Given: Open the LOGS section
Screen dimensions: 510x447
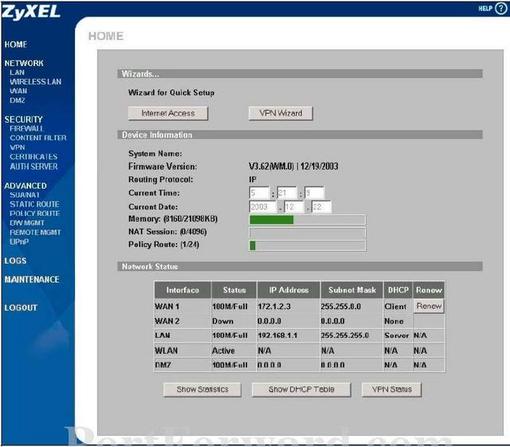Looking at the screenshot, I should [x=15, y=261].
